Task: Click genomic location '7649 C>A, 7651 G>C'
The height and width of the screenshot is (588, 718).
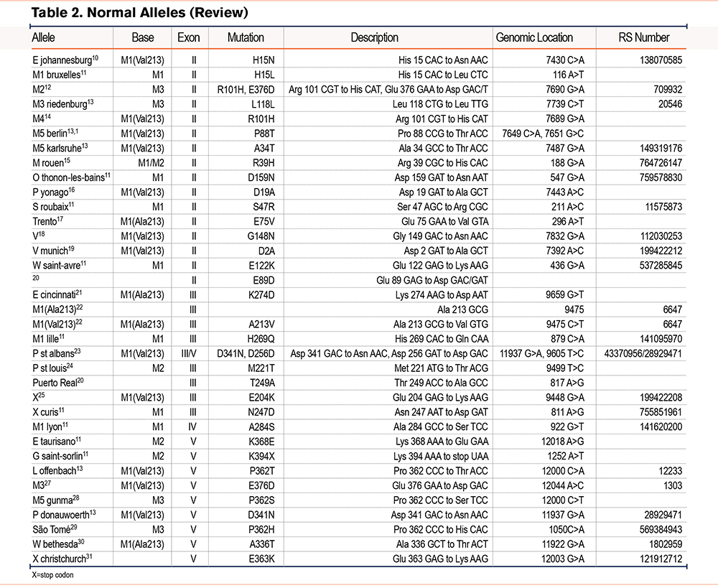Action: tap(543, 134)
